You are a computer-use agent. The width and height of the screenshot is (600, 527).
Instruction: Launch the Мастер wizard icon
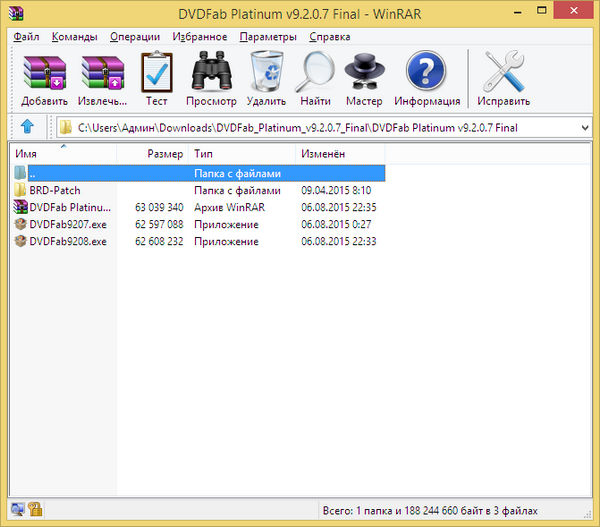pos(364,79)
